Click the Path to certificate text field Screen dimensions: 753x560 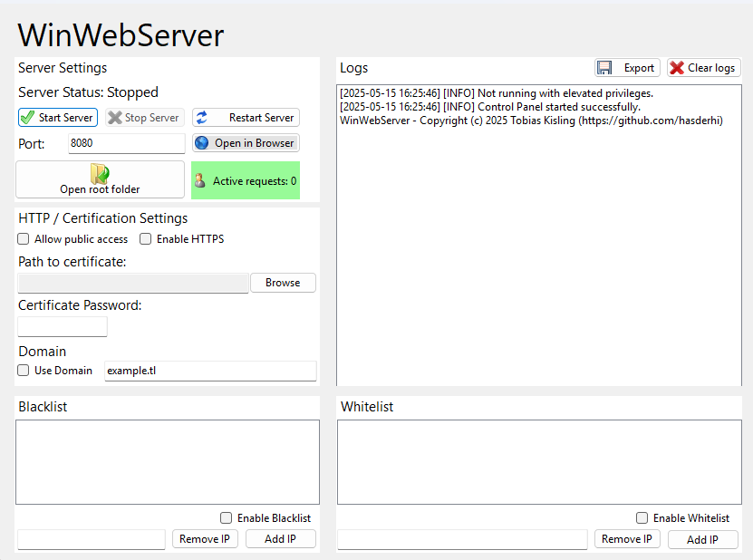pos(133,283)
